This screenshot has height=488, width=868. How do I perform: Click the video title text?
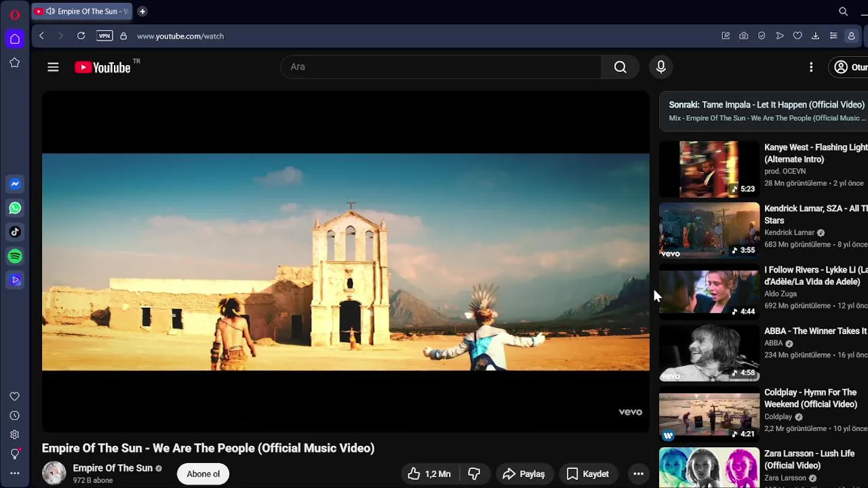point(208,448)
